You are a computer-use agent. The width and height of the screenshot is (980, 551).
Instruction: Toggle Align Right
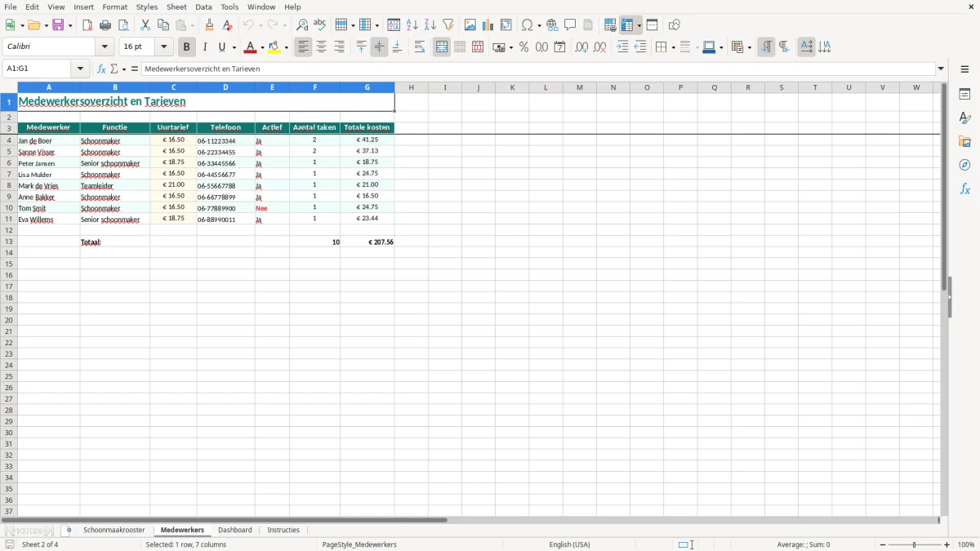pyautogui.click(x=340, y=47)
